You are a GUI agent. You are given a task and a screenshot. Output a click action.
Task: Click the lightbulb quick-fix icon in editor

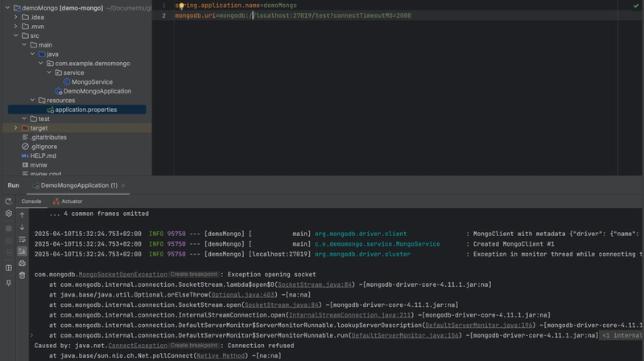point(181,5)
